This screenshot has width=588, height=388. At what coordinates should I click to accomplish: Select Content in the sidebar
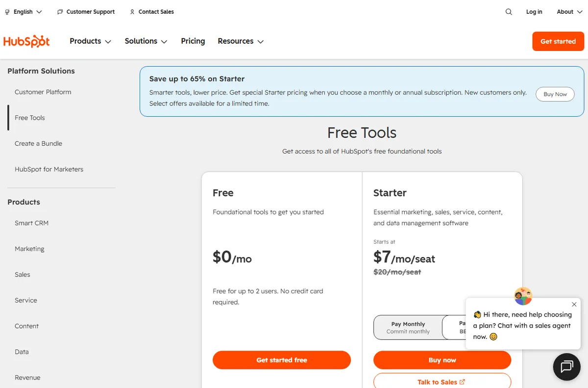tap(26, 326)
